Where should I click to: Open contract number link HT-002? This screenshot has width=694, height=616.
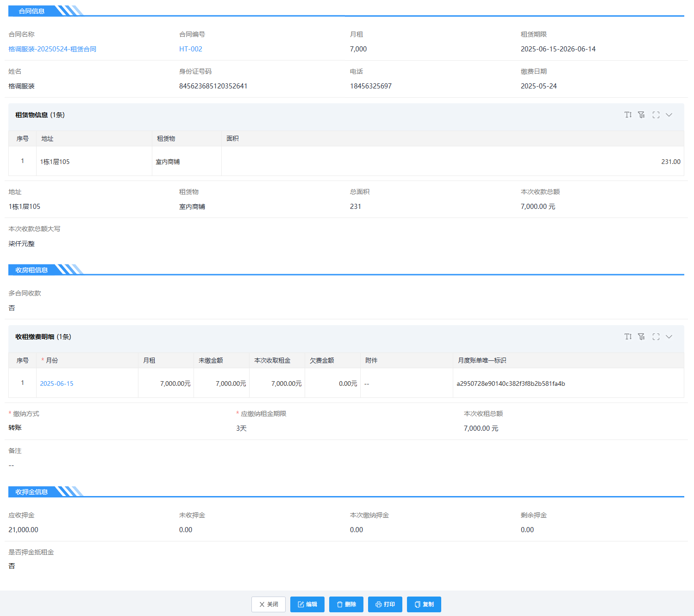coord(190,49)
